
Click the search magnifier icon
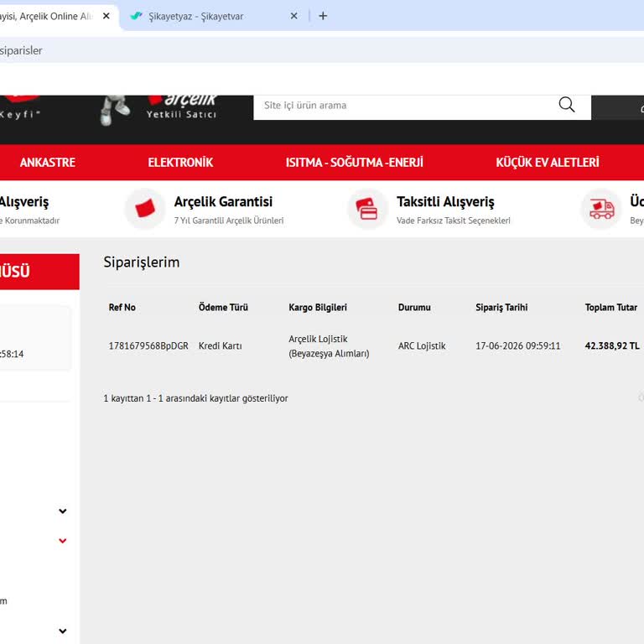pos(566,105)
